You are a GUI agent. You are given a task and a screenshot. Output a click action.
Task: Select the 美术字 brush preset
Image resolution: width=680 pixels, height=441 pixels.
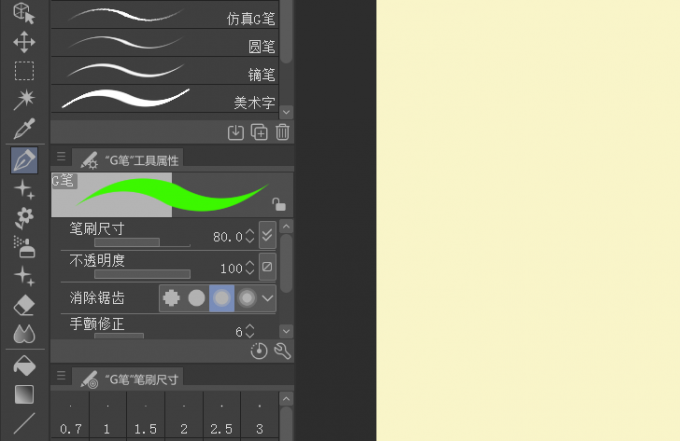click(165, 99)
